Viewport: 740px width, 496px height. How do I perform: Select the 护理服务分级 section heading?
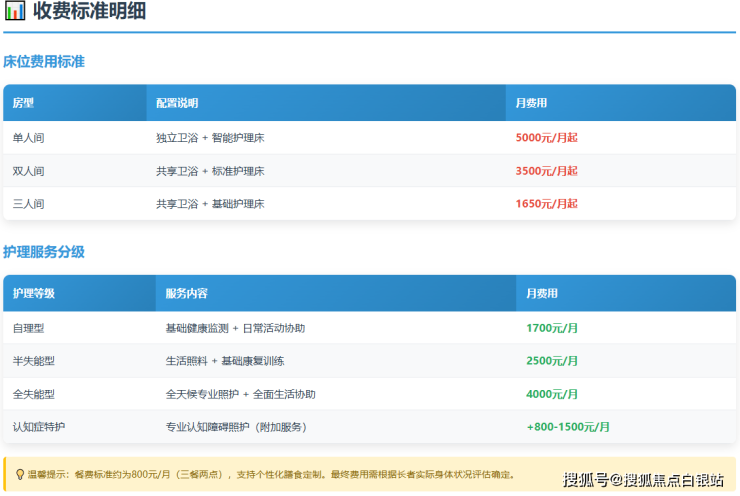click(44, 252)
